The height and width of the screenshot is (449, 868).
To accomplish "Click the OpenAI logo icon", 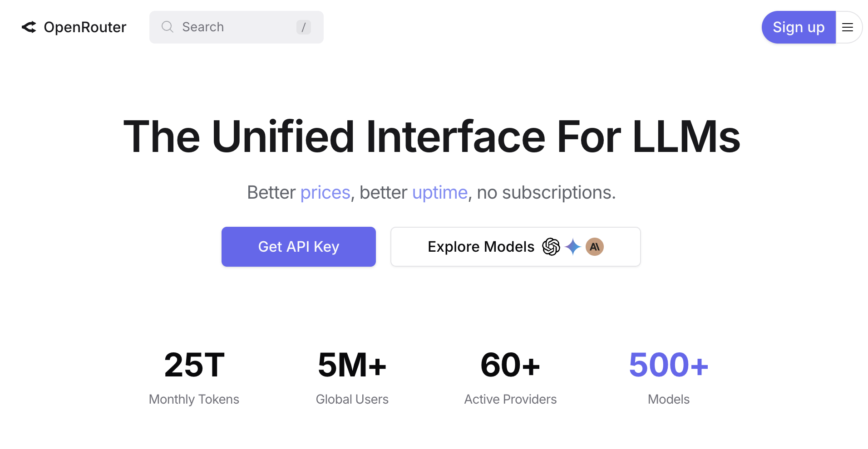I will coord(551,247).
